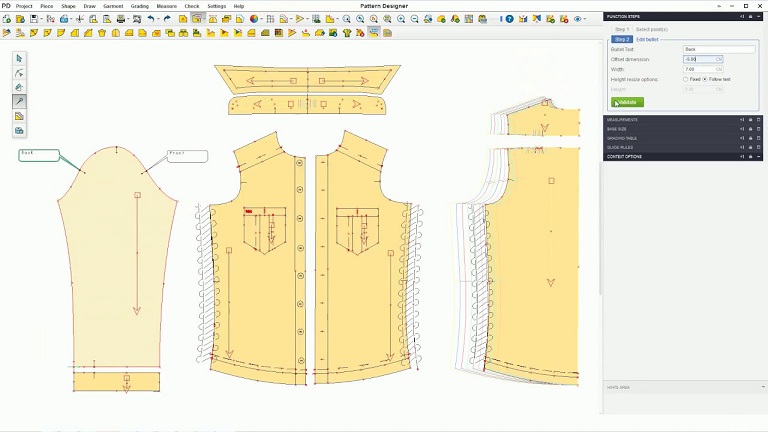Click the Save icon in the toolbar

(33, 19)
